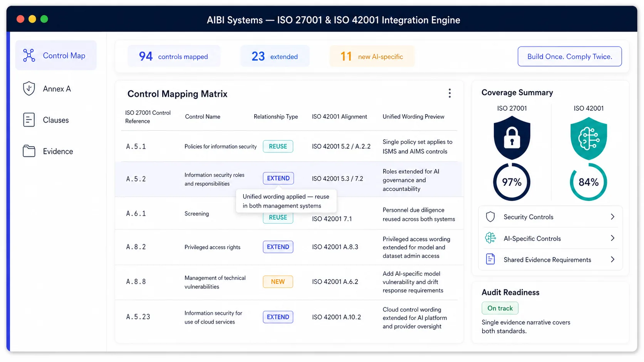Screen dimensions: 644x362
Task: Click the Annex A shield icon
Action: [29, 88]
